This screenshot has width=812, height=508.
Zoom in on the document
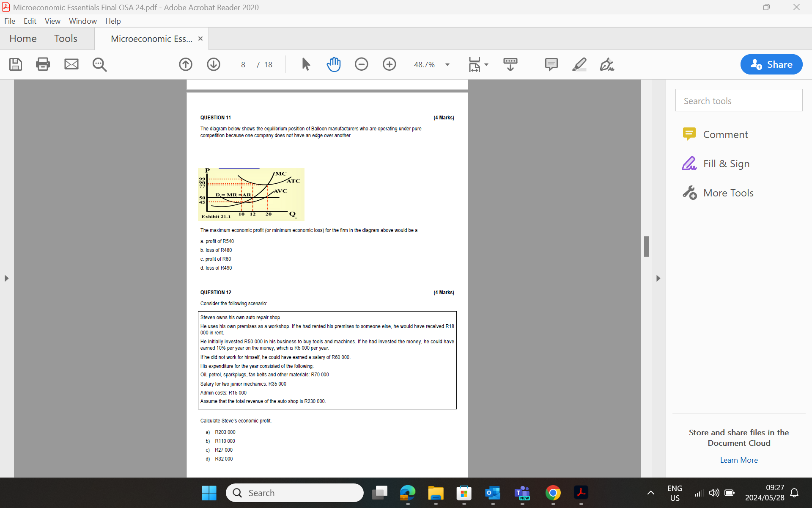[390, 64]
